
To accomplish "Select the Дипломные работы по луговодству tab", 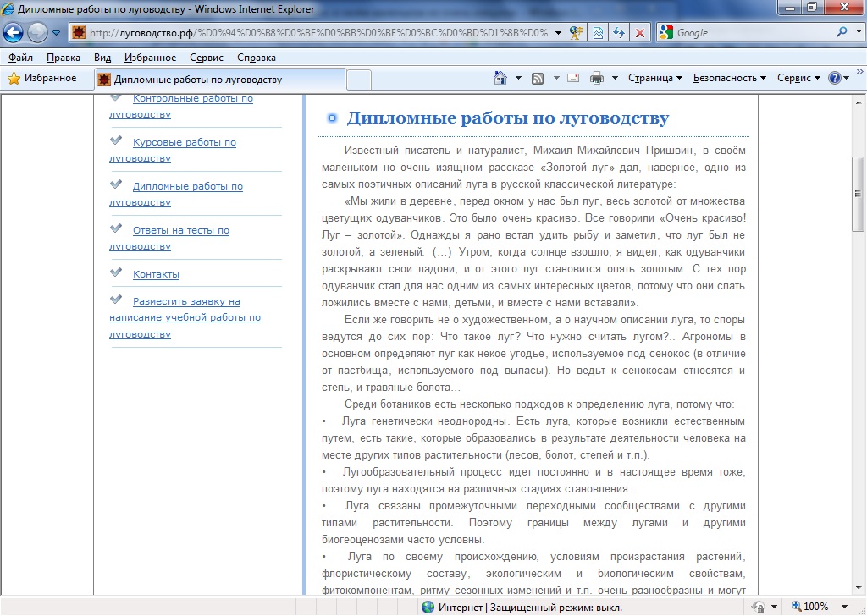I will (x=220, y=80).
